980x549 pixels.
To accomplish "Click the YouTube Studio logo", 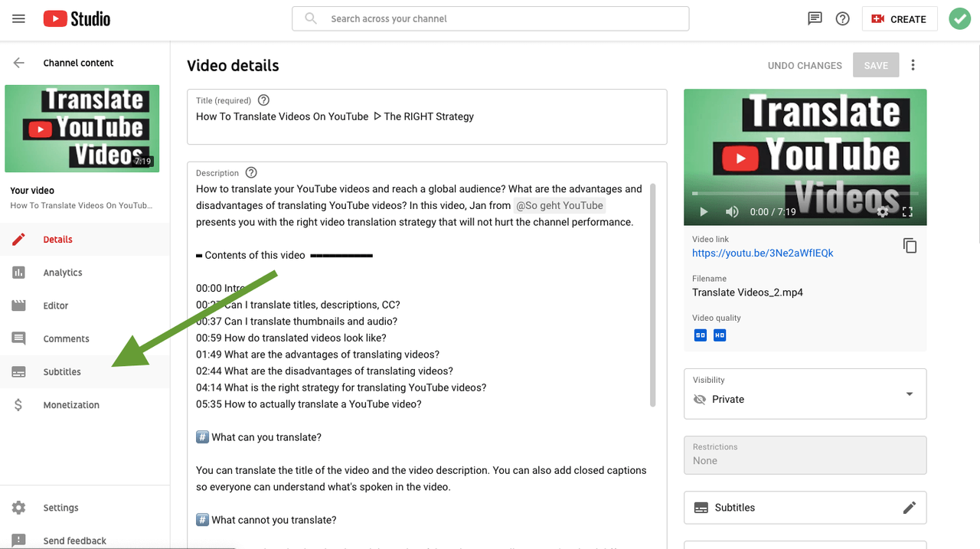I will click(77, 19).
